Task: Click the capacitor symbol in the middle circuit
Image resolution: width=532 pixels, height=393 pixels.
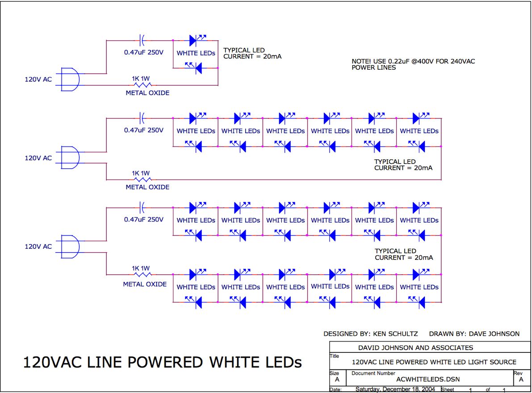Action: click(142, 118)
